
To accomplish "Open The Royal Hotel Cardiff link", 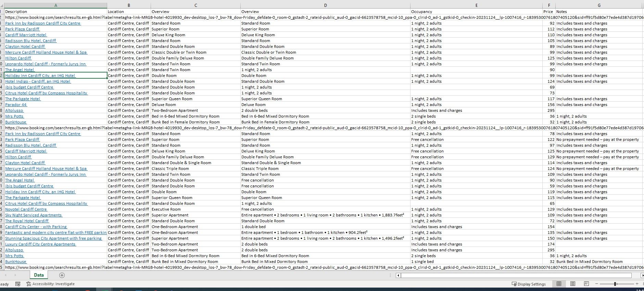I will tap(27, 221).
